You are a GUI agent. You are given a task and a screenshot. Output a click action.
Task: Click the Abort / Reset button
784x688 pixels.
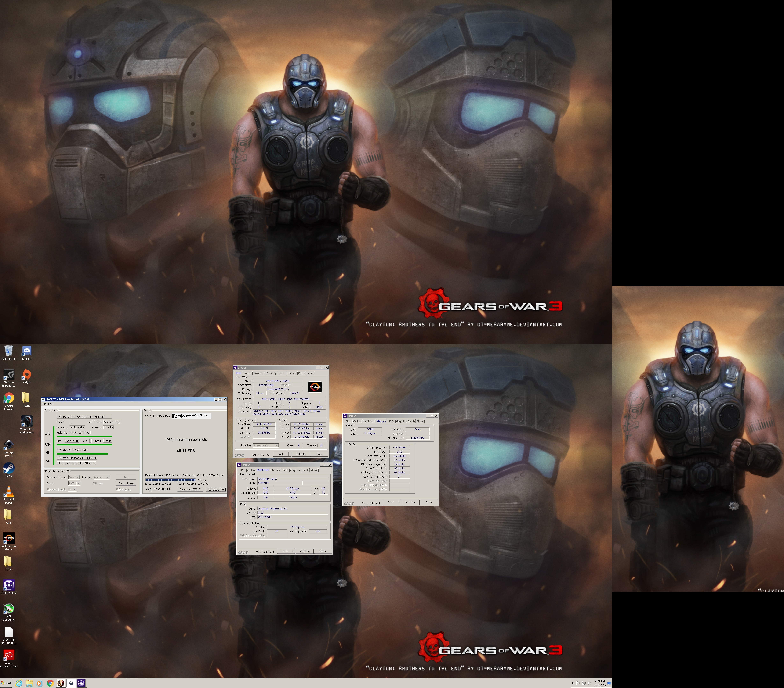tap(126, 483)
